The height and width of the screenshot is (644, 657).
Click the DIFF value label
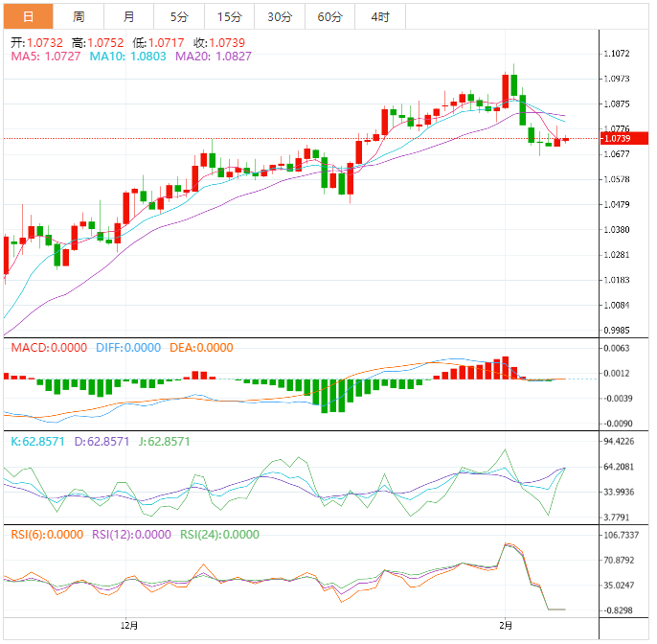(x=128, y=348)
